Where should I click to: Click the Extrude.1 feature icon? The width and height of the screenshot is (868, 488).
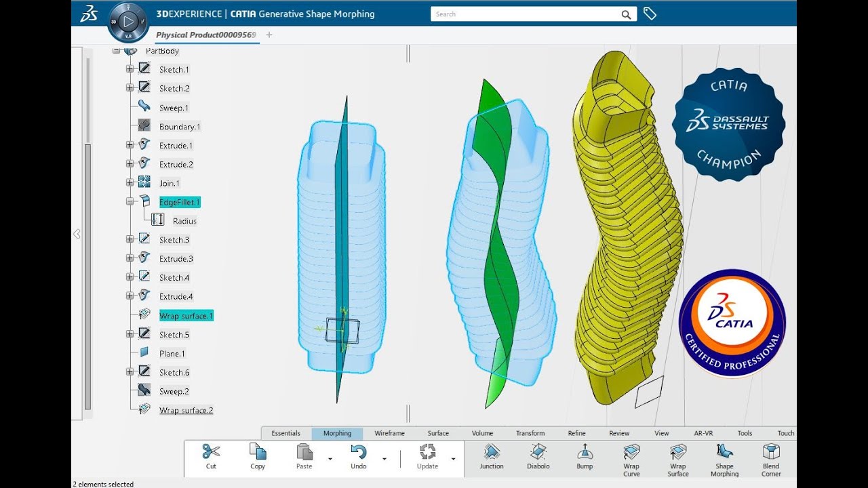[144, 144]
